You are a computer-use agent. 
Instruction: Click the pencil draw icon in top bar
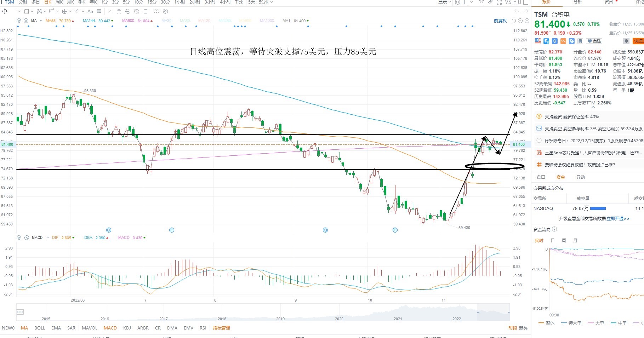click(490, 2)
